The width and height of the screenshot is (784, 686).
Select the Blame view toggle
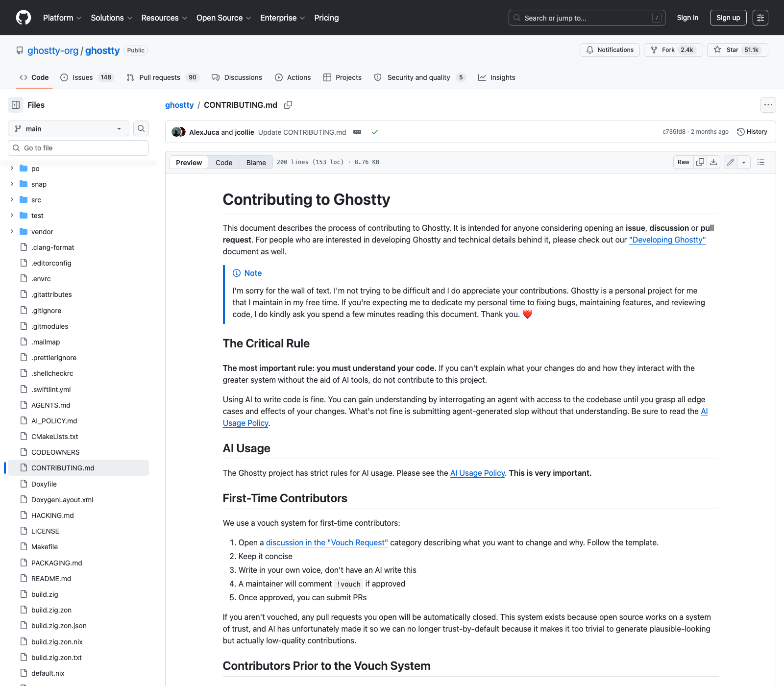point(256,163)
